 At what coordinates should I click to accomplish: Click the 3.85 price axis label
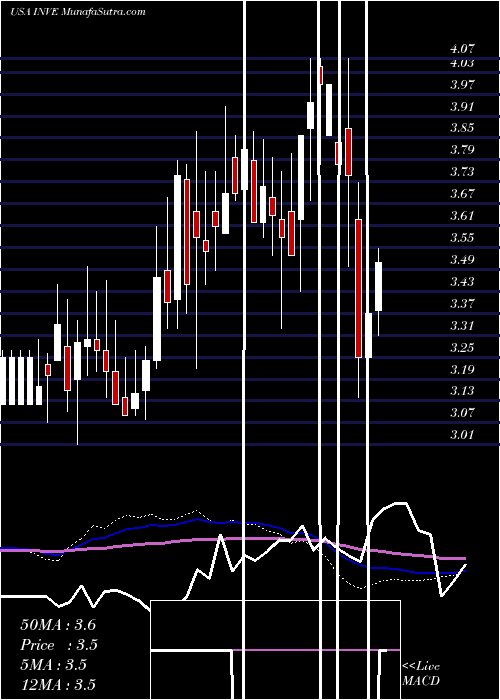(x=462, y=128)
